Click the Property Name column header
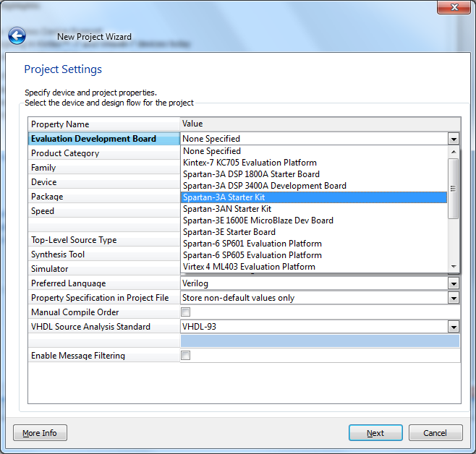The height and width of the screenshot is (454, 476). click(104, 124)
